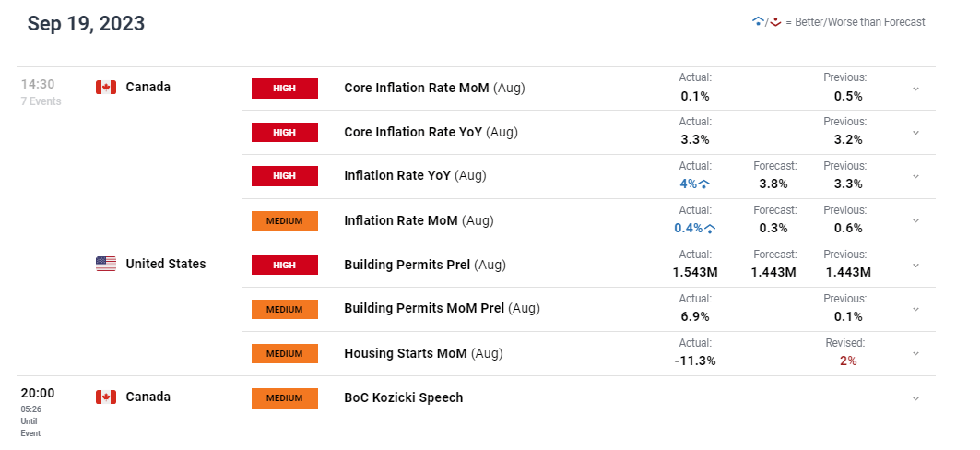
Task: Click the red worse-than-forecast legend icon
Action: click(776, 22)
